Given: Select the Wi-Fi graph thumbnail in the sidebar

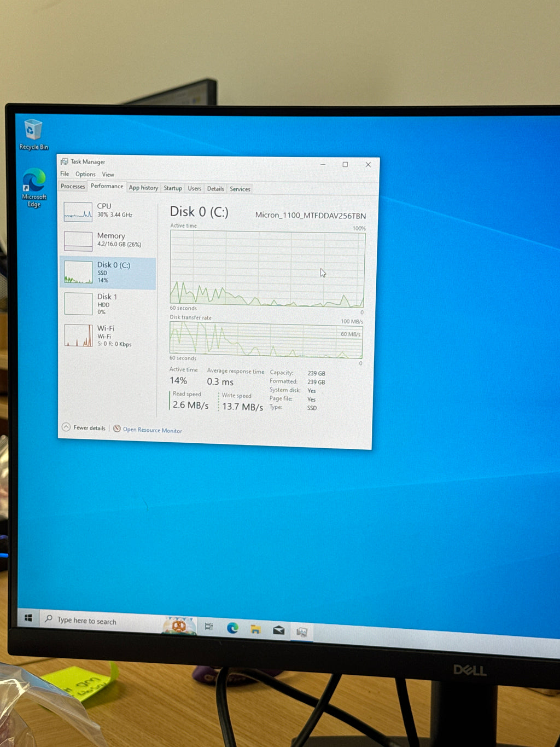Looking at the screenshot, I should 79,335.
